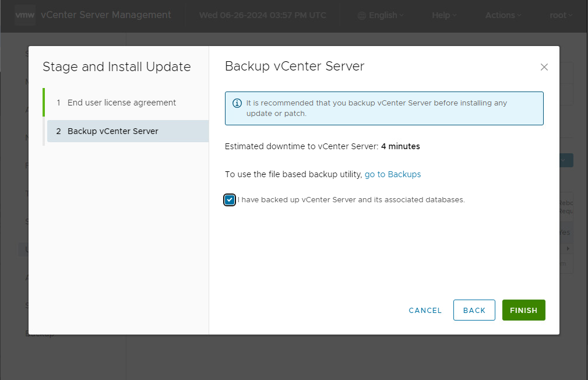This screenshot has width=588, height=380.
Task: Open the Actions dropdown menu
Action: [x=504, y=15]
